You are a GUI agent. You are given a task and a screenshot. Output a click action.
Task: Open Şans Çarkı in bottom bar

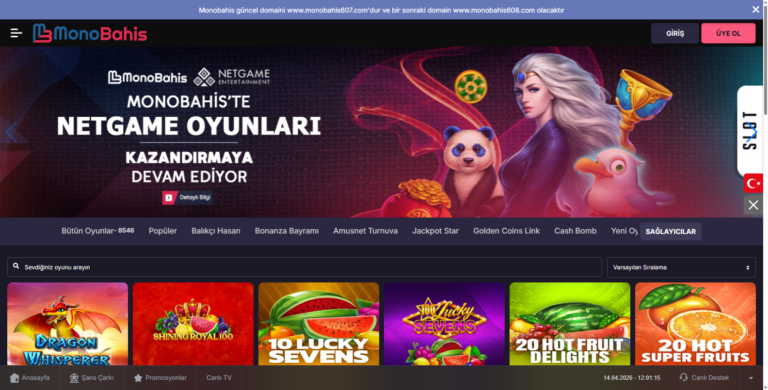(x=92, y=378)
